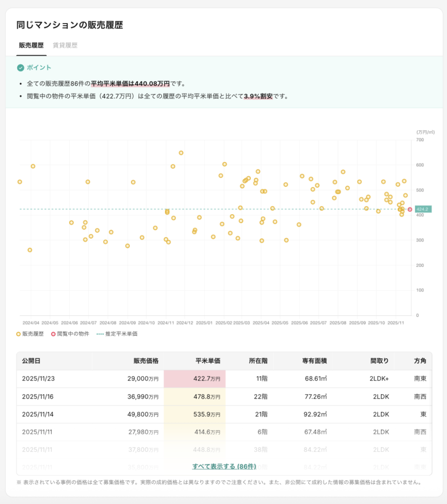Sort by 販売価格 column header
Viewport: 447px width, 504px height.
[146, 361]
